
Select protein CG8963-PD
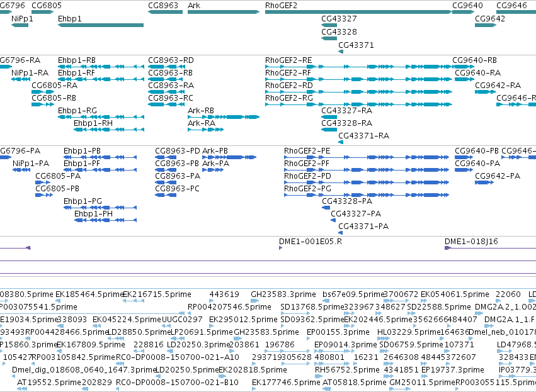(166, 157)
